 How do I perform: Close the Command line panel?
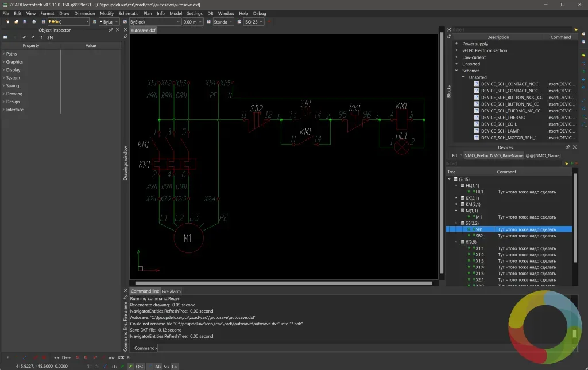pyautogui.click(x=126, y=291)
